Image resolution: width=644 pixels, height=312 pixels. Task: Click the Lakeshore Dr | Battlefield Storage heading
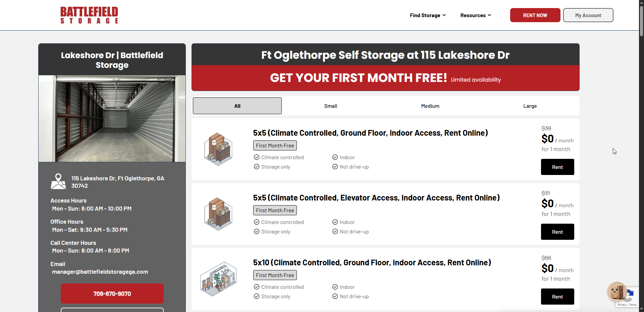[112, 60]
